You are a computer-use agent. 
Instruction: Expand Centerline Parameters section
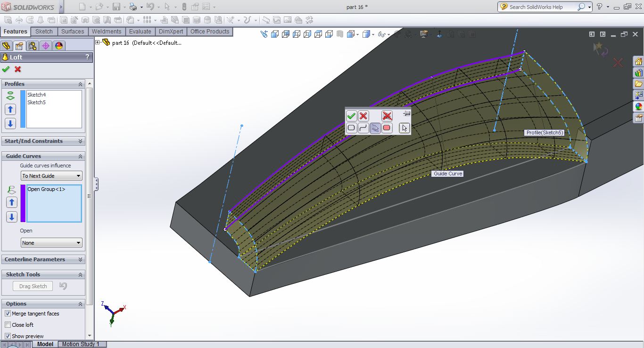tap(80, 259)
